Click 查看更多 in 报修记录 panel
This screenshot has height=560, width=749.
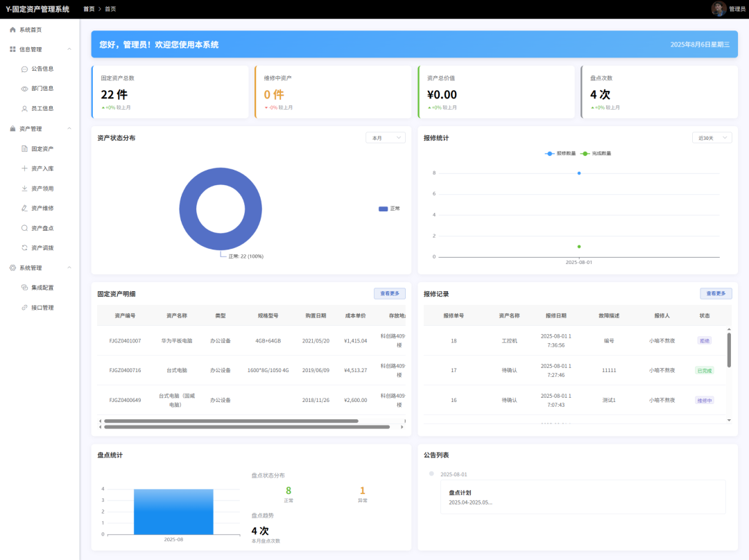point(716,294)
